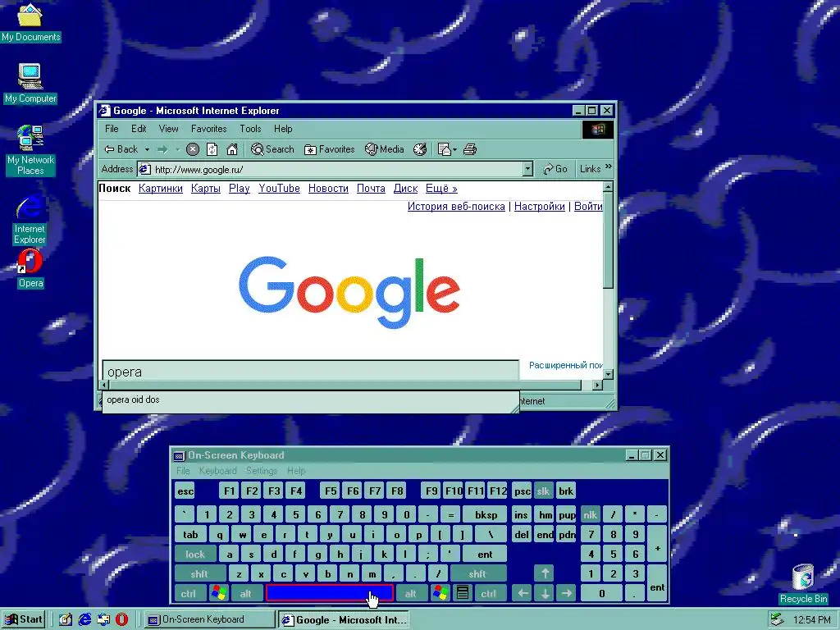The width and height of the screenshot is (840, 630).
Task: Open the Settings menu of On-Screen Keyboard
Action: point(262,471)
